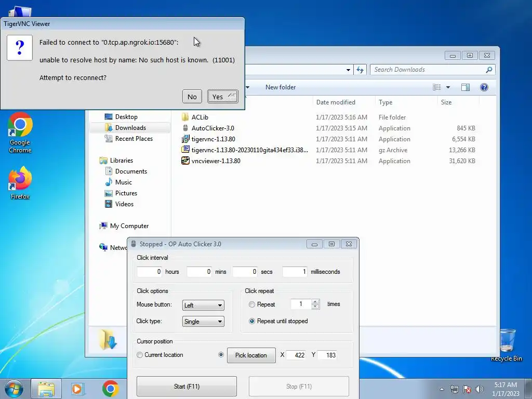Click the 845 KB size cell
Viewport: 532px width, 399px height.
(x=465, y=128)
